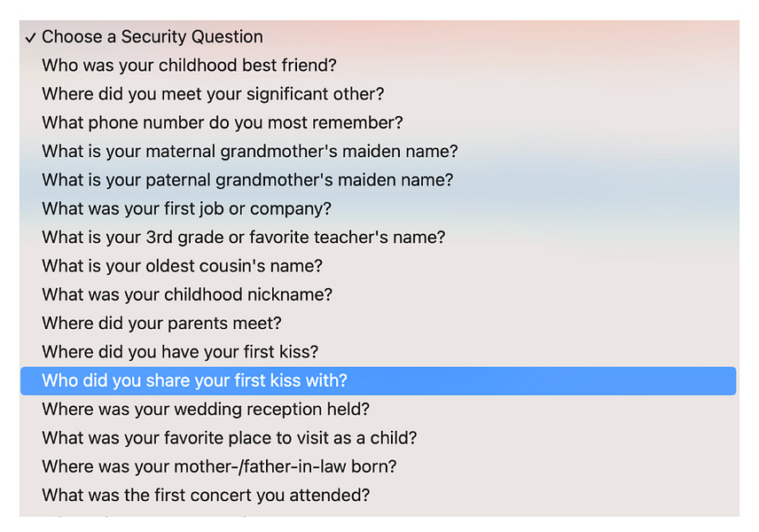Choose favorite place to visit as a child question

(379, 438)
